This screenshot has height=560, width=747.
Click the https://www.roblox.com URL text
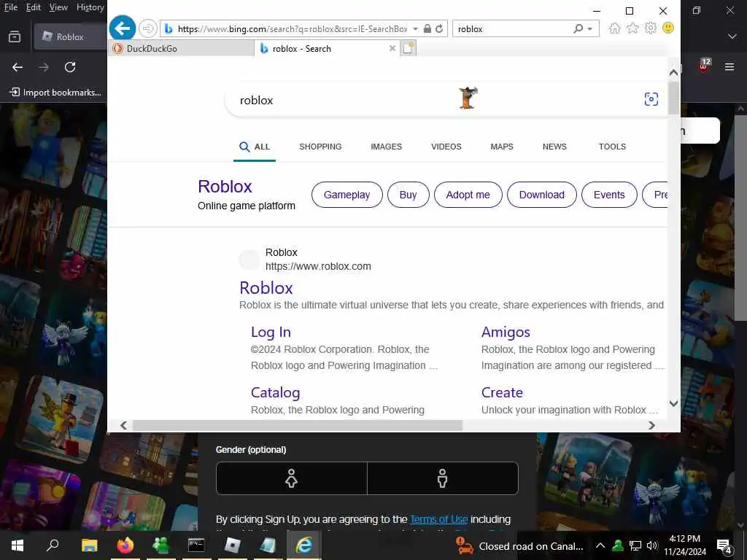318,267
